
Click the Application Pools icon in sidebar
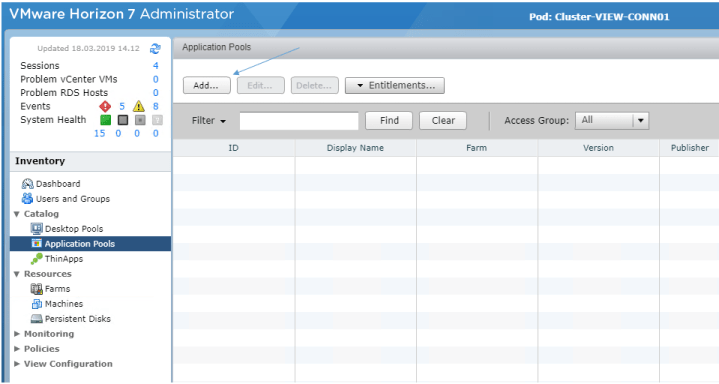37,244
